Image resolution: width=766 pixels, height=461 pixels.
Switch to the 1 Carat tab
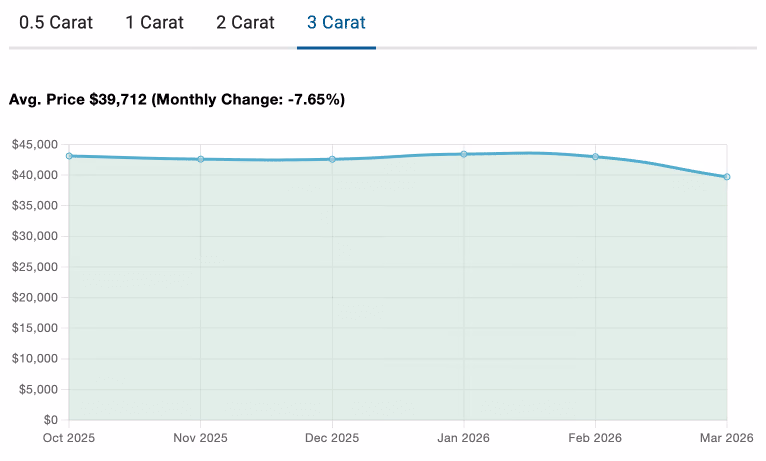pos(154,22)
